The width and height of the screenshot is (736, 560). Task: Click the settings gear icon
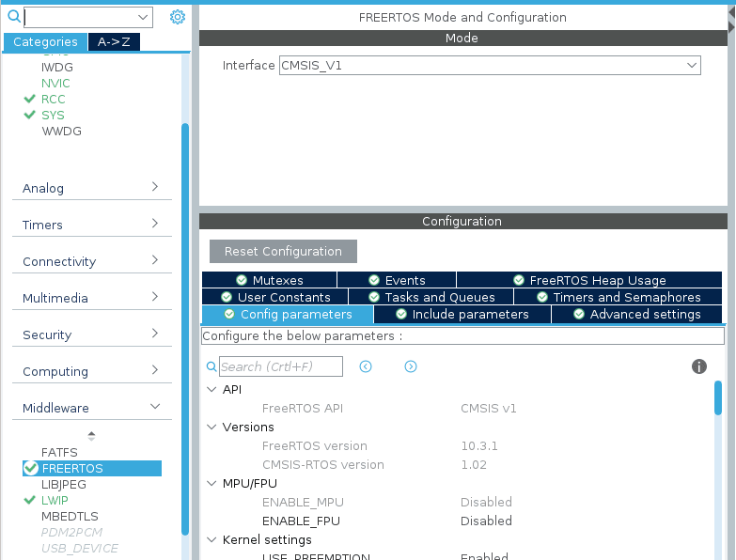tap(178, 17)
